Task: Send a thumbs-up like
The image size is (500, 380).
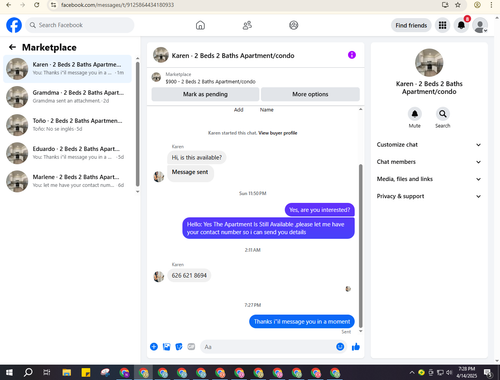Action: (356, 347)
